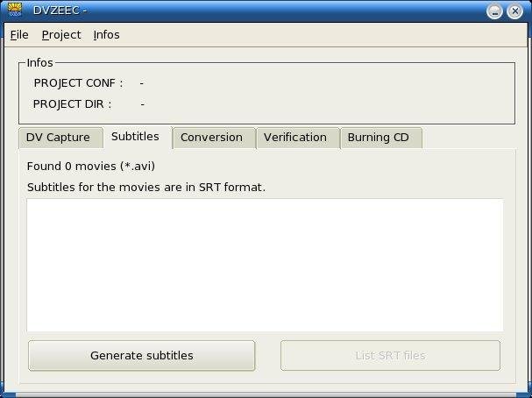Click the Infos group box heading

coord(40,63)
